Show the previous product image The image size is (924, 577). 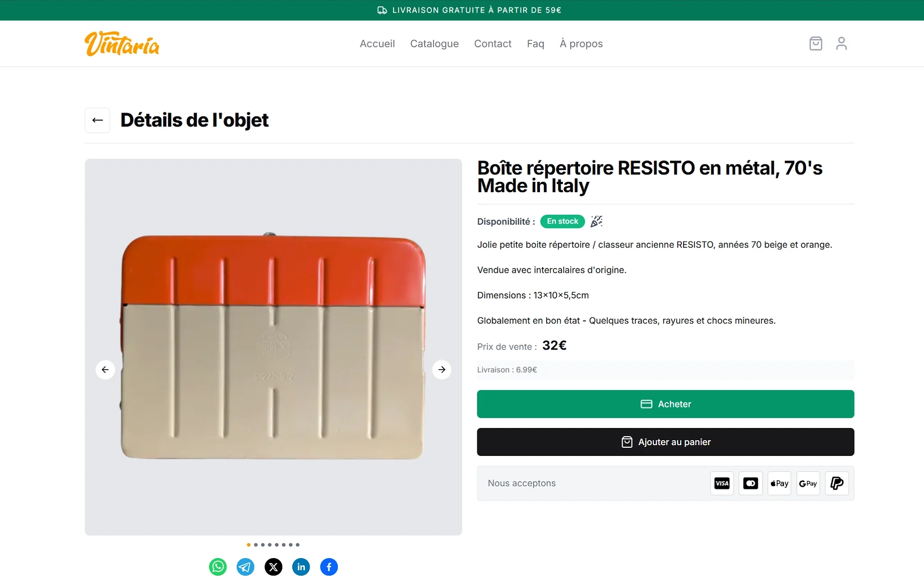click(x=105, y=370)
